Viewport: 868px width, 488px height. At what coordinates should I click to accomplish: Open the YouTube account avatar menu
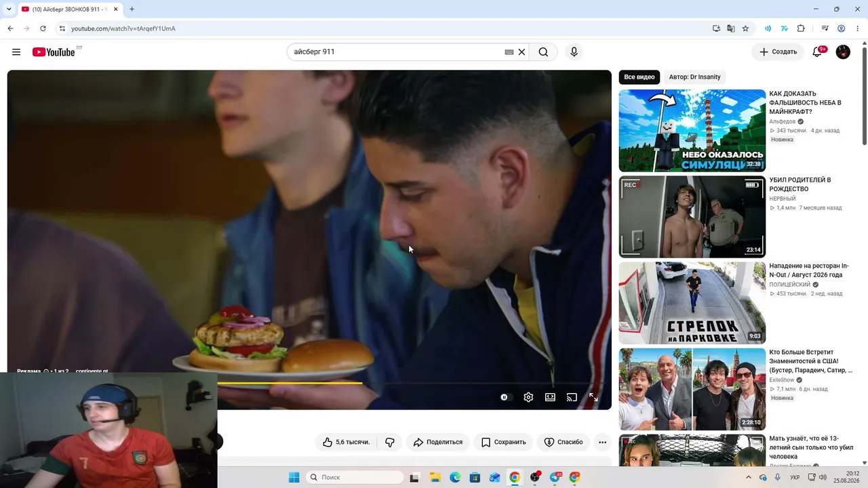843,52
